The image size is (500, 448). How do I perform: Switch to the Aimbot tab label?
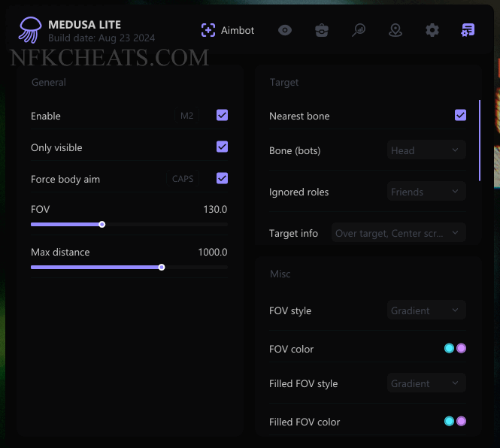click(x=238, y=30)
